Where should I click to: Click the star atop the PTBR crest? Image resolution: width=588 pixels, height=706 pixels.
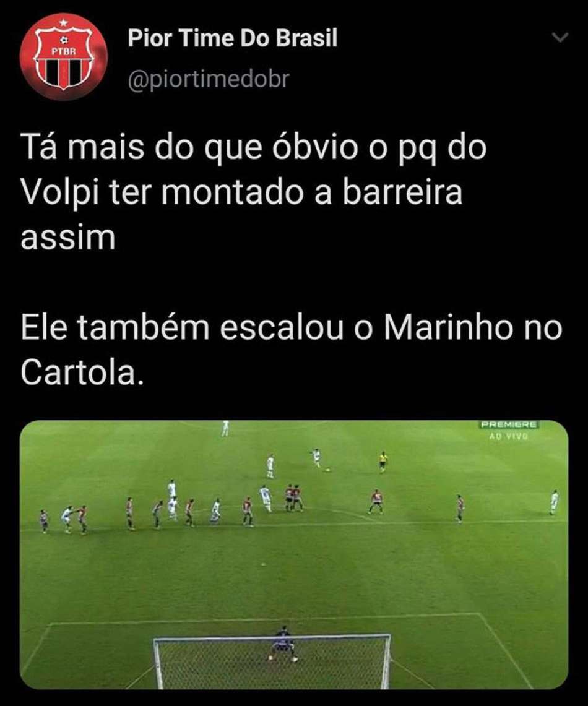click(64, 22)
